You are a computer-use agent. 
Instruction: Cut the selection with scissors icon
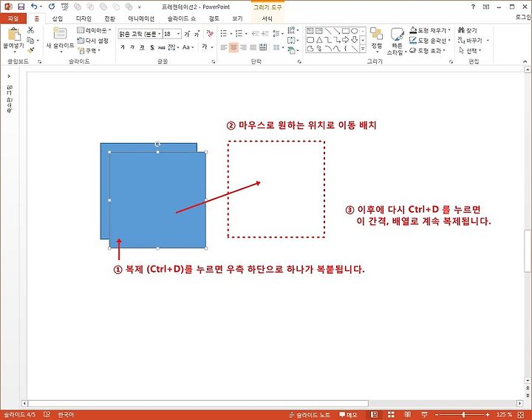[30, 30]
